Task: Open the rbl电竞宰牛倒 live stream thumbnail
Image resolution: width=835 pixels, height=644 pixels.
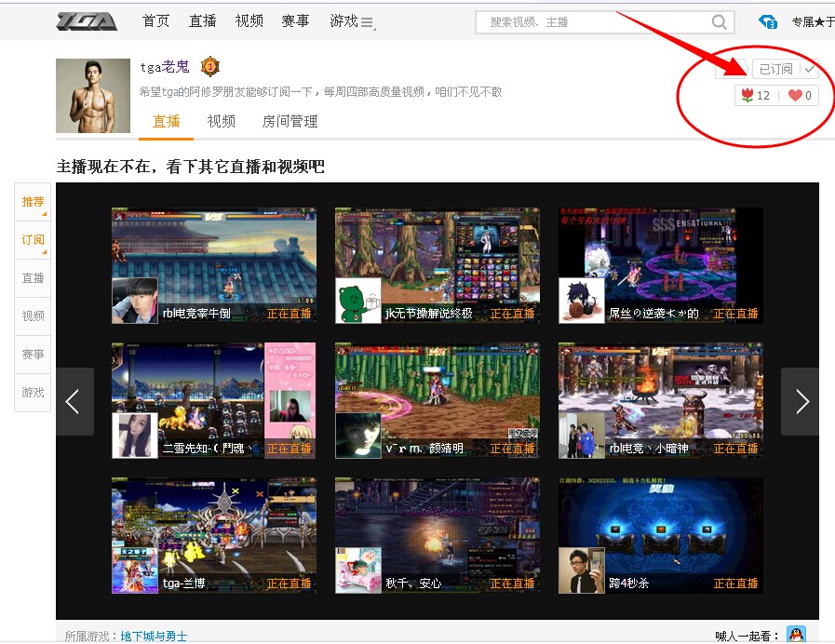Action: [x=213, y=265]
